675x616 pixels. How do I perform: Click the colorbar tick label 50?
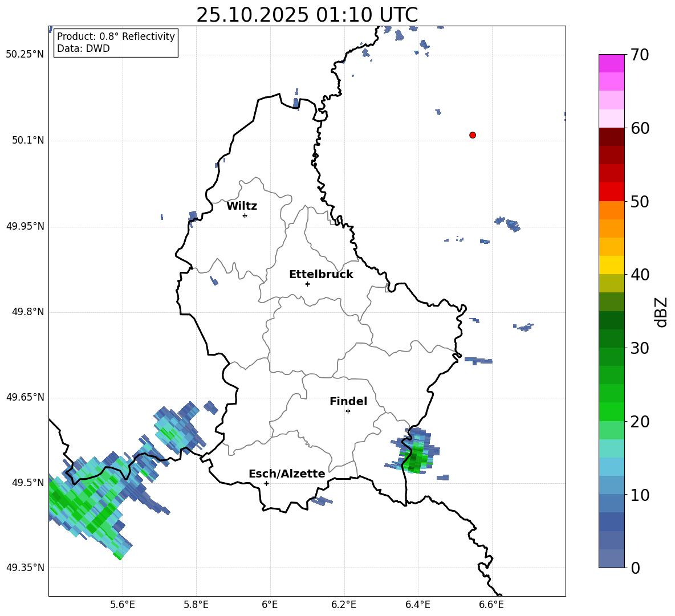click(x=640, y=202)
